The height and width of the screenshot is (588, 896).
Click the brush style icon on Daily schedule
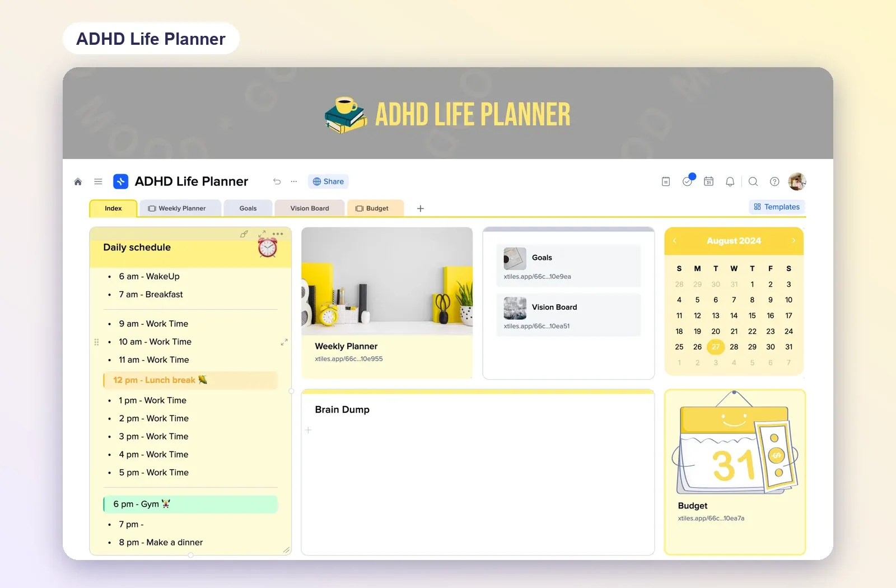tap(244, 234)
